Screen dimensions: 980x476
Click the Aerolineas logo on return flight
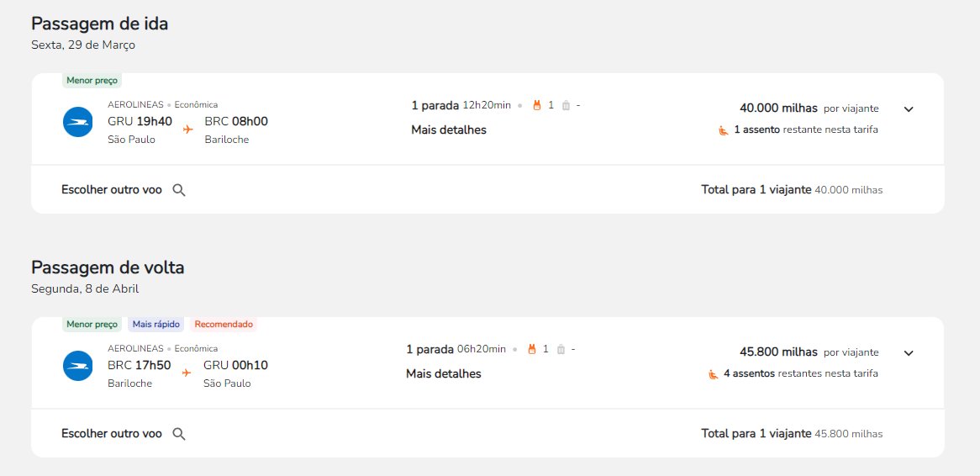point(78,366)
